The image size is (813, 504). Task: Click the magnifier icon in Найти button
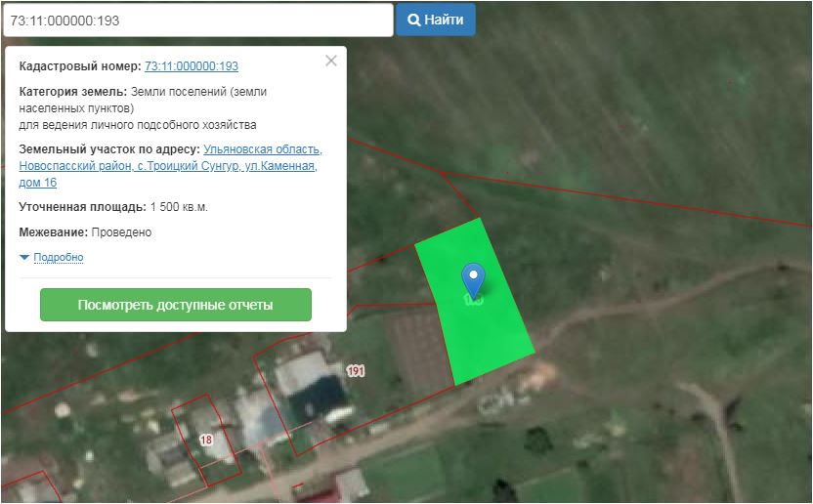coord(413,20)
